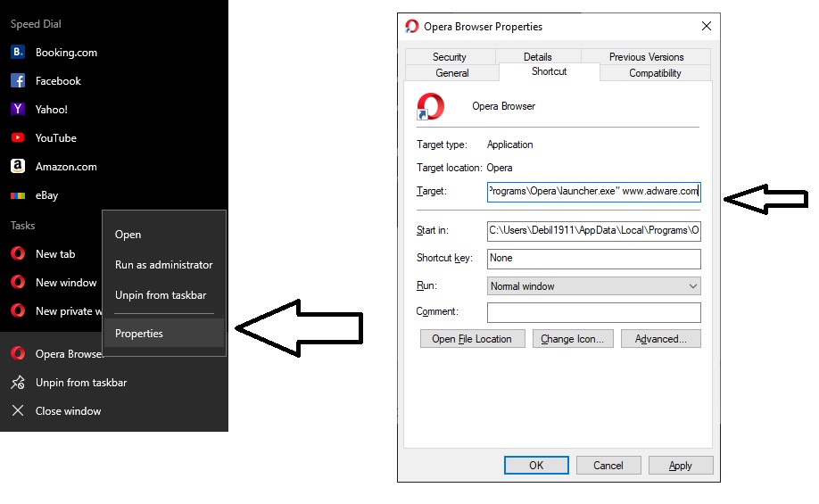Viewport: 819px width, 504px height.
Task: Open the Previous Versions tab
Action: 646,57
